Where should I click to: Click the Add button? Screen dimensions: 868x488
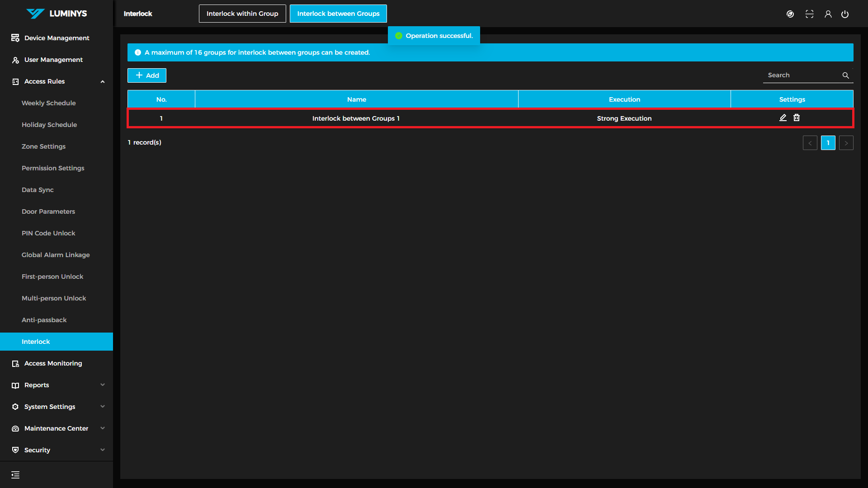tap(147, 75)
